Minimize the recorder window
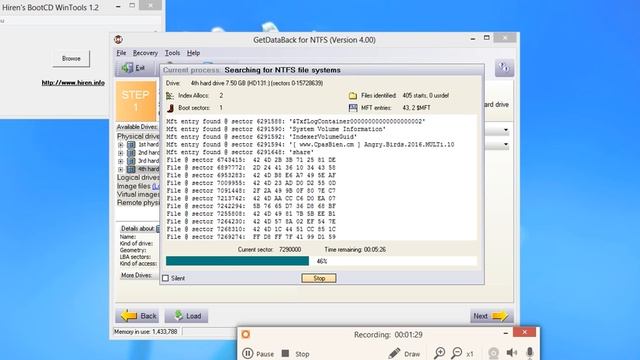The height and width of the screenshot is (360, 640). (x=506, y=333)
